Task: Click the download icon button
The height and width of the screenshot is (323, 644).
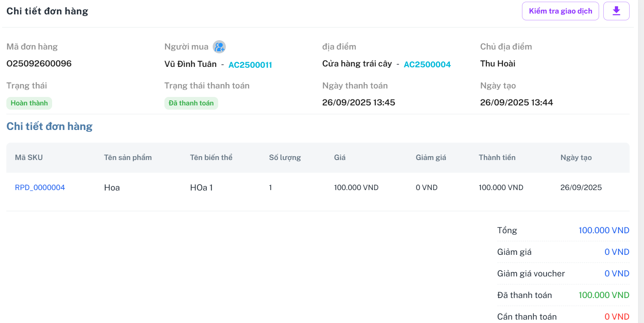Action: click(616, 11)
